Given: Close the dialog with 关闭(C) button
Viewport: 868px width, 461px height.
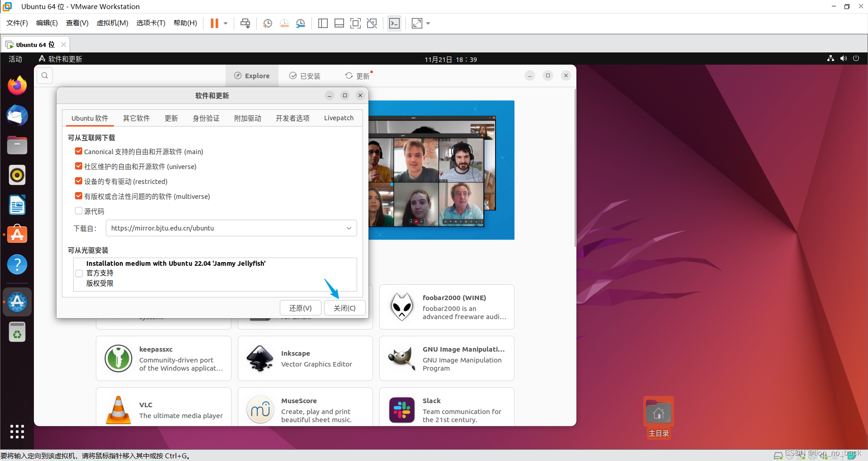Looking at the screenshot, I should point(344,308).
